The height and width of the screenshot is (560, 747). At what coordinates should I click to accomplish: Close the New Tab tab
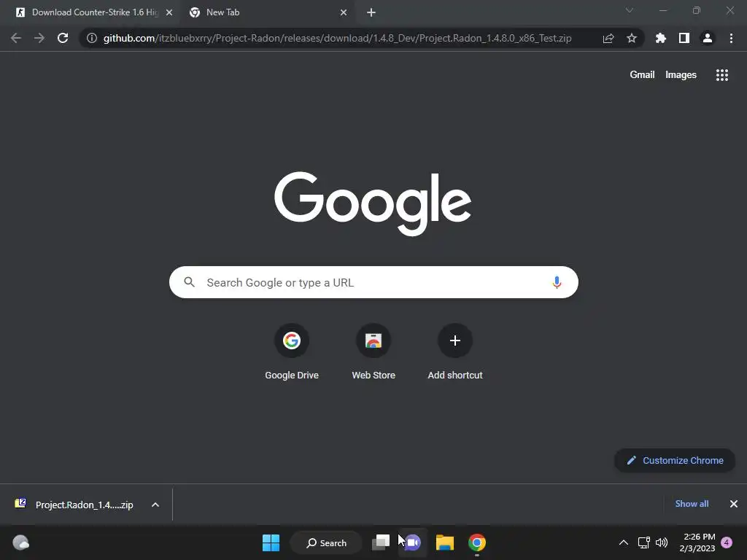point(344,12)
